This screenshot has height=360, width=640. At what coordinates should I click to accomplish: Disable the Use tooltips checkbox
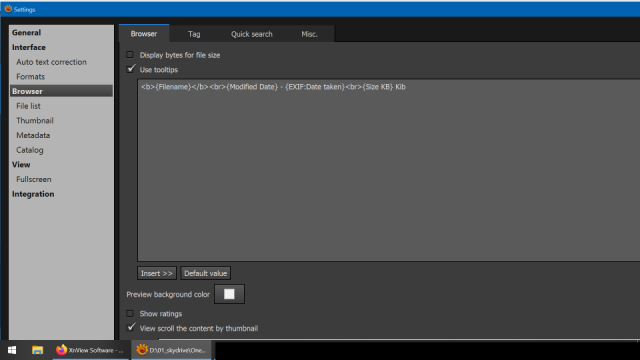(x=130, y=69)
